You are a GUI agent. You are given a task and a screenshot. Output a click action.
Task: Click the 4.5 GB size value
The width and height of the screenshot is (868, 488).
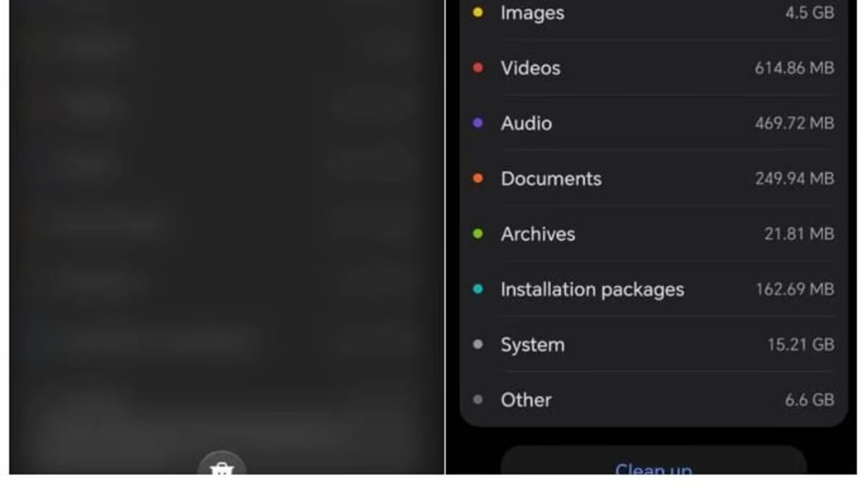(x=809, y=13)
